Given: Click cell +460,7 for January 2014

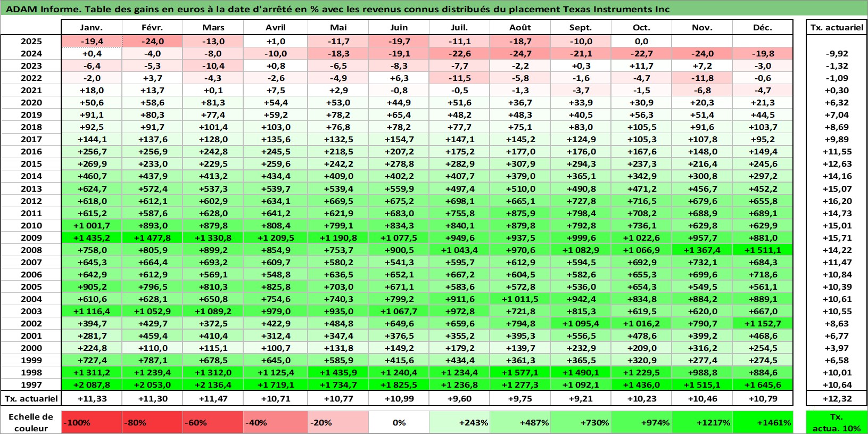Looking at the screenshot, I should [x=92, y=176].
